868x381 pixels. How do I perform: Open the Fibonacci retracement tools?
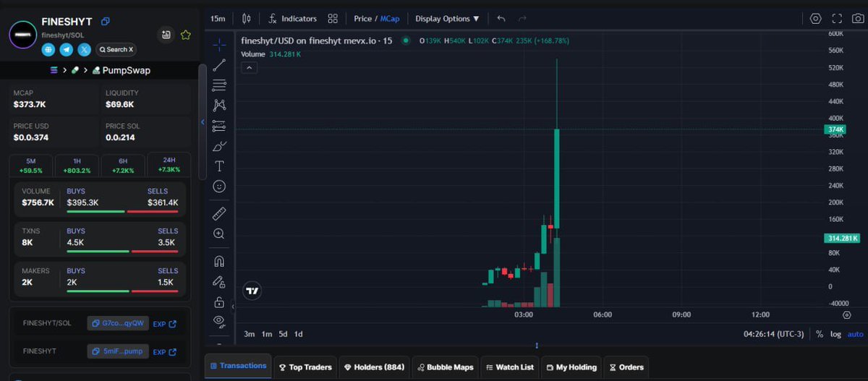(219, 85)
